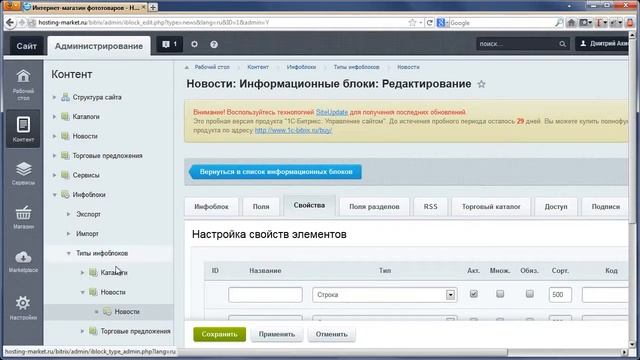Image resolution: width=640 pixels, height=360 pixels.
Task: Switch to Поля разделов tab
Action: 374,207
